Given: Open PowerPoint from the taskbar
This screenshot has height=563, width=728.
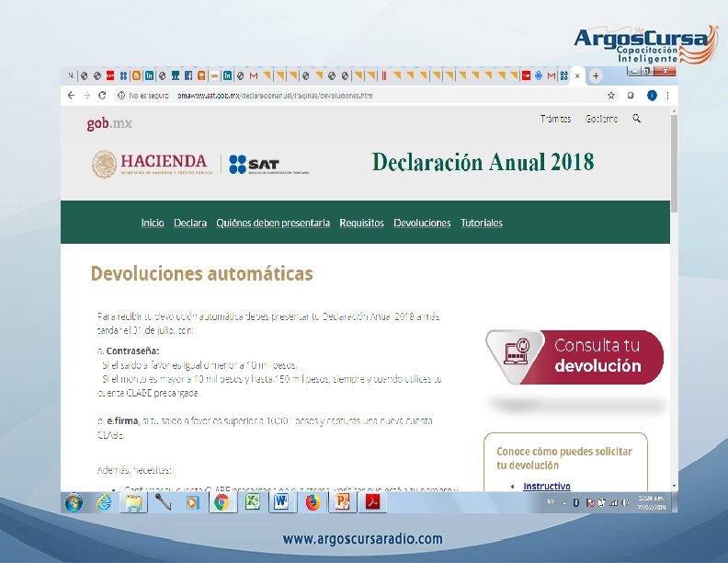Looking at the screenshot, I should tap(342, 502).
